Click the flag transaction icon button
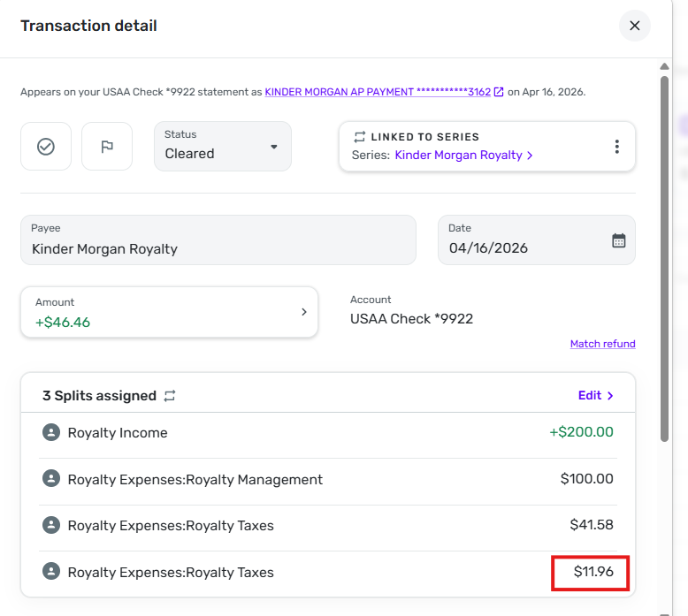This screenshot has height=616, width=688. [x=107, y=147]
